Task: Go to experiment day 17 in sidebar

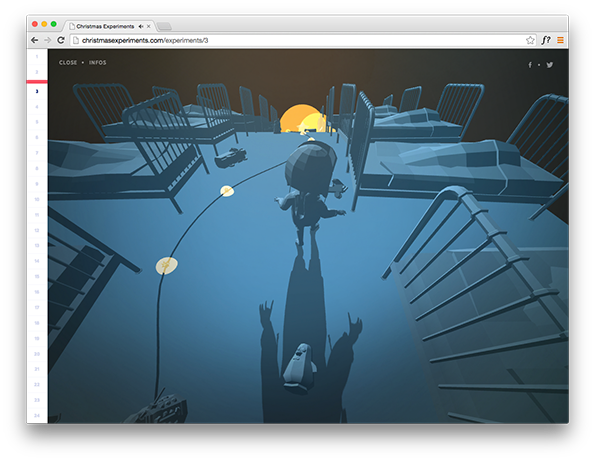Action: pos(37,307)
